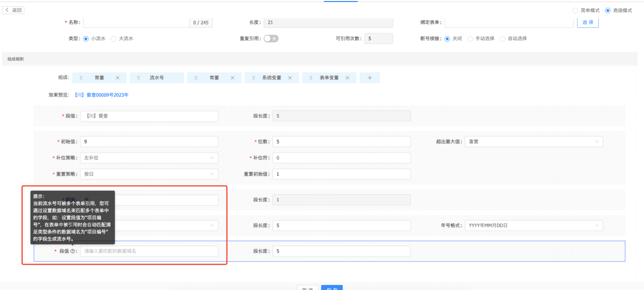Click the 0 / 245 character counter

coord(201,23)
